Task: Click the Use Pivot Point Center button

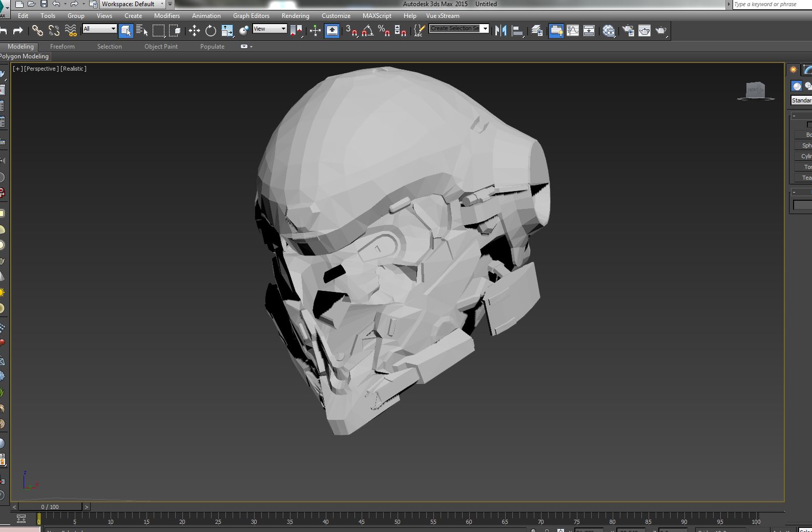Action: (297, 31)
